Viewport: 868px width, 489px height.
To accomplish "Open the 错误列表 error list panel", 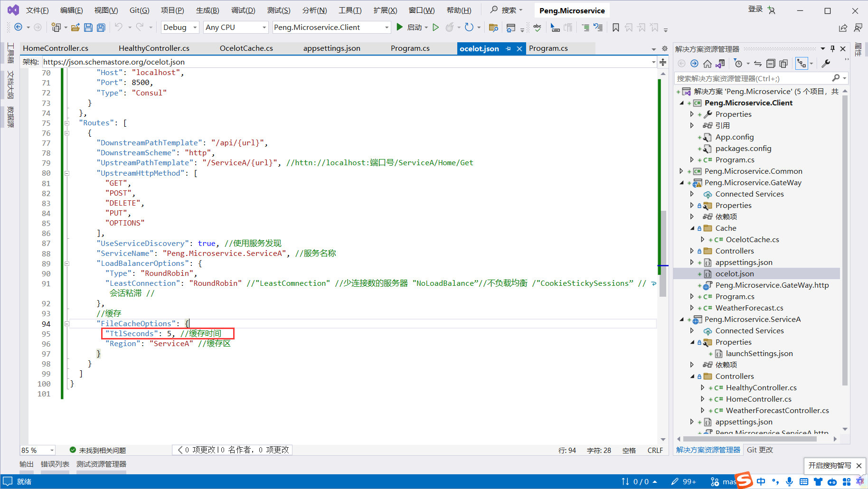I will (55, 464).
